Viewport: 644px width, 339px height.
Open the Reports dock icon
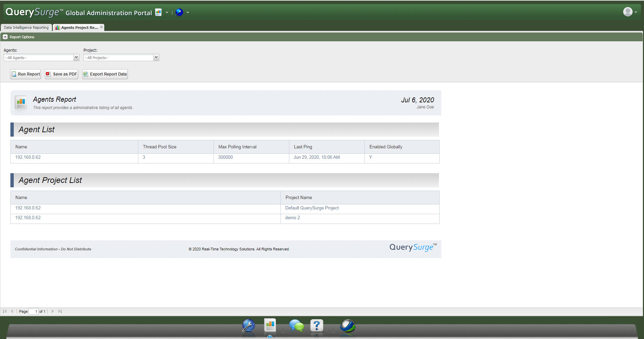270,325
